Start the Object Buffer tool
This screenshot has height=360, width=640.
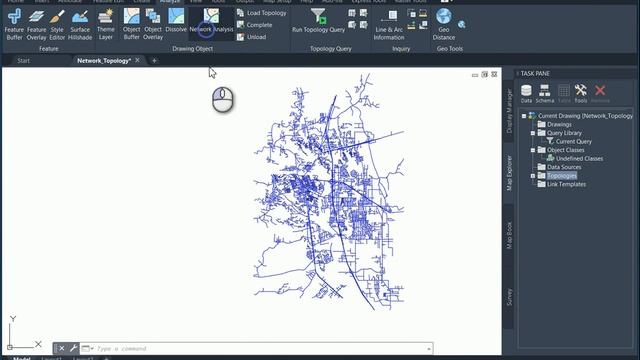coord(131,24)
